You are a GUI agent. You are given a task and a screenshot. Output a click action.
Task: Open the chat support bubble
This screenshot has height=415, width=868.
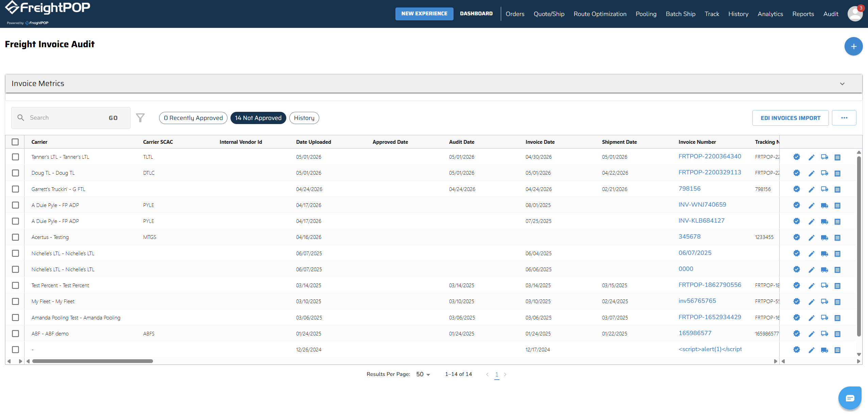click(x=850, y=398)
